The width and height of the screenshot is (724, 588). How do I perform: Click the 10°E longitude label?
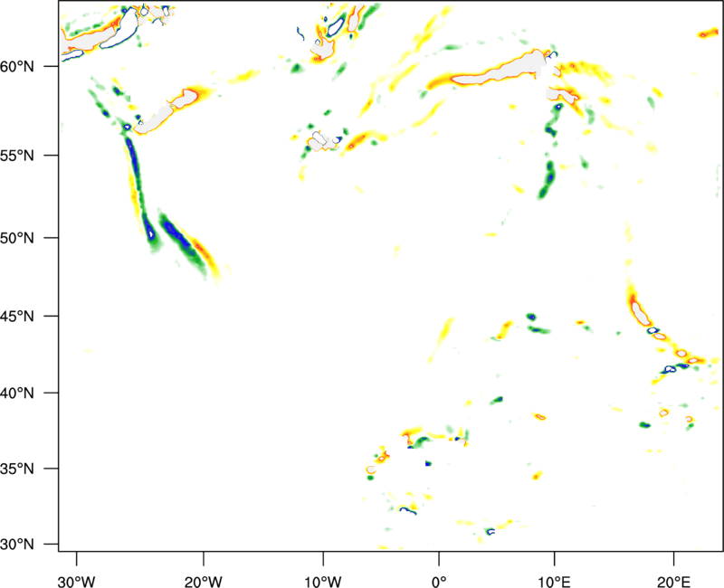pyautogui.click(x=554, y=582)
